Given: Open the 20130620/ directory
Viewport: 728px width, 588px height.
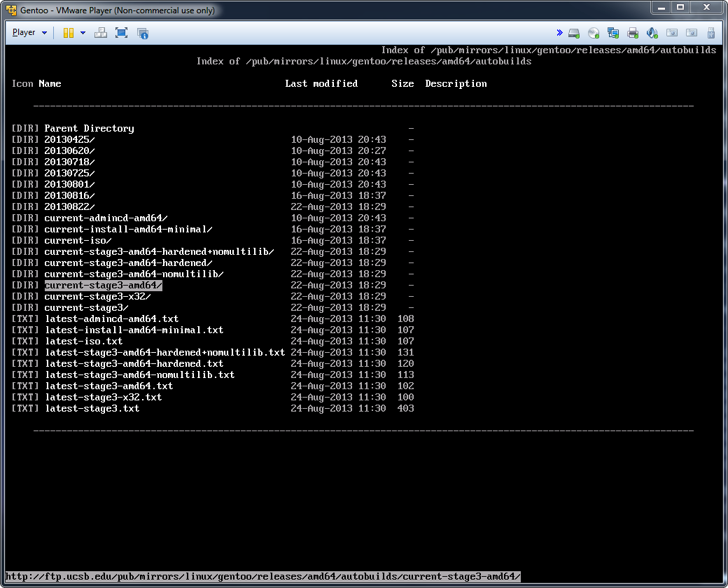Looking at the screenshot, I should (69, 150).
